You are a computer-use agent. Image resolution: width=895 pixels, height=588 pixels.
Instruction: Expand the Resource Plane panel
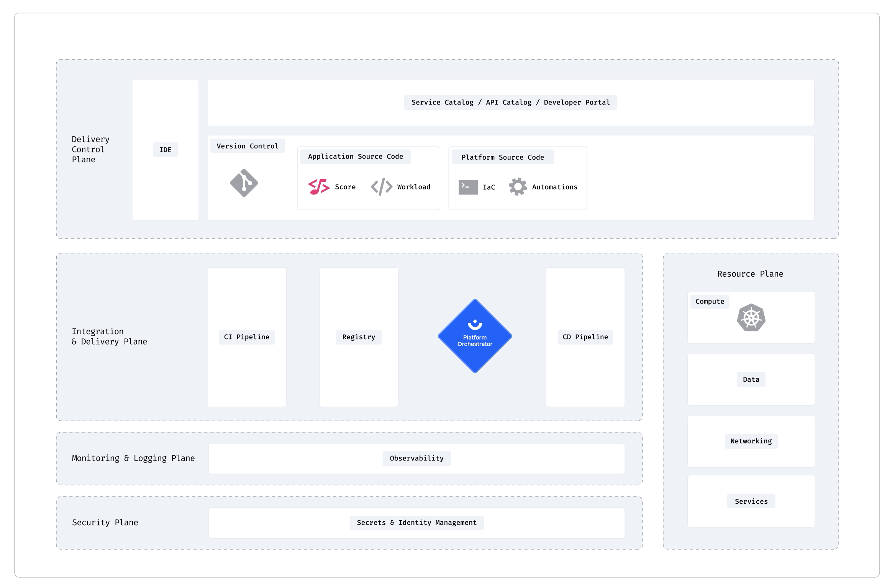pos(751,273)
